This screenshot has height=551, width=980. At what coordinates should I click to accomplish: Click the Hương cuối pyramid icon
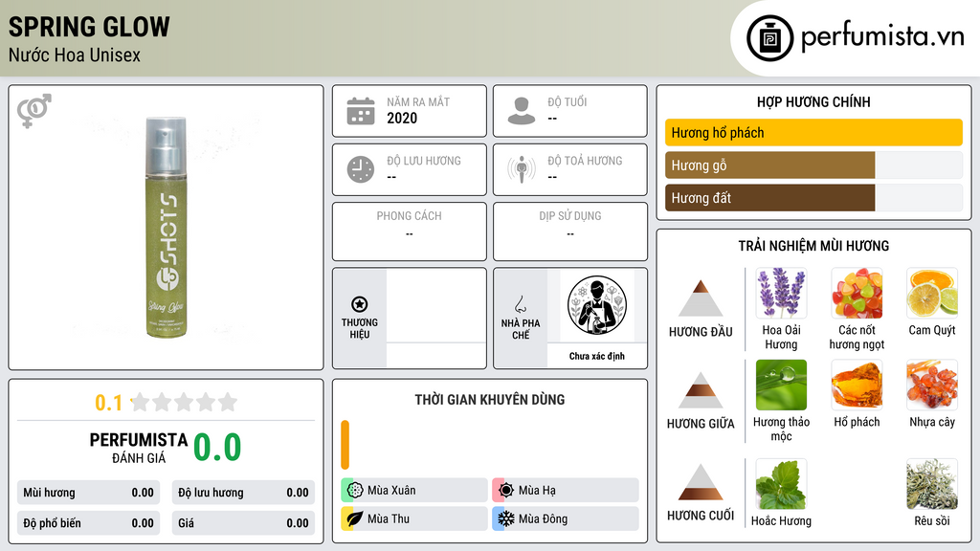[x=701, y=482]
